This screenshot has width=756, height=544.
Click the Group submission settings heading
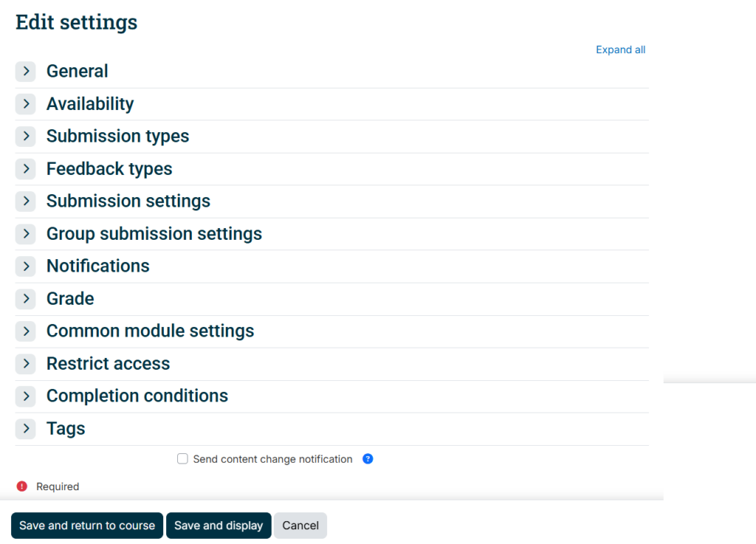(154, 234)
